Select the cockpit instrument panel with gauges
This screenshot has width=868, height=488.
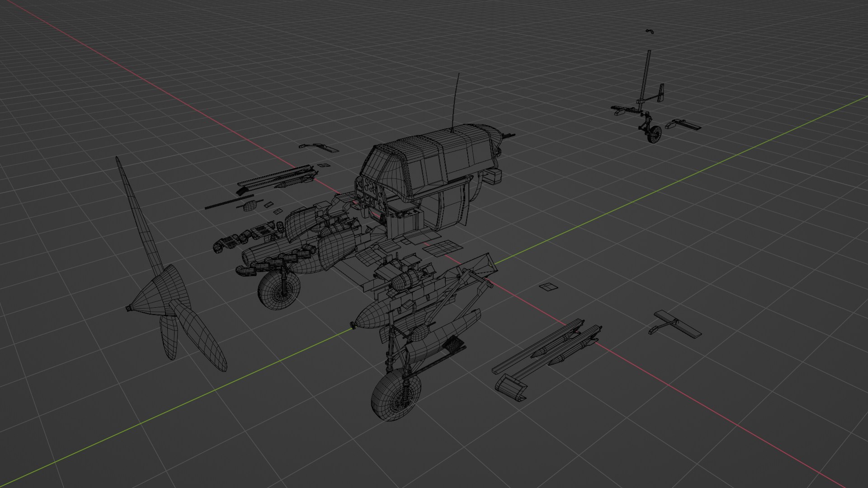click(372, 196)
